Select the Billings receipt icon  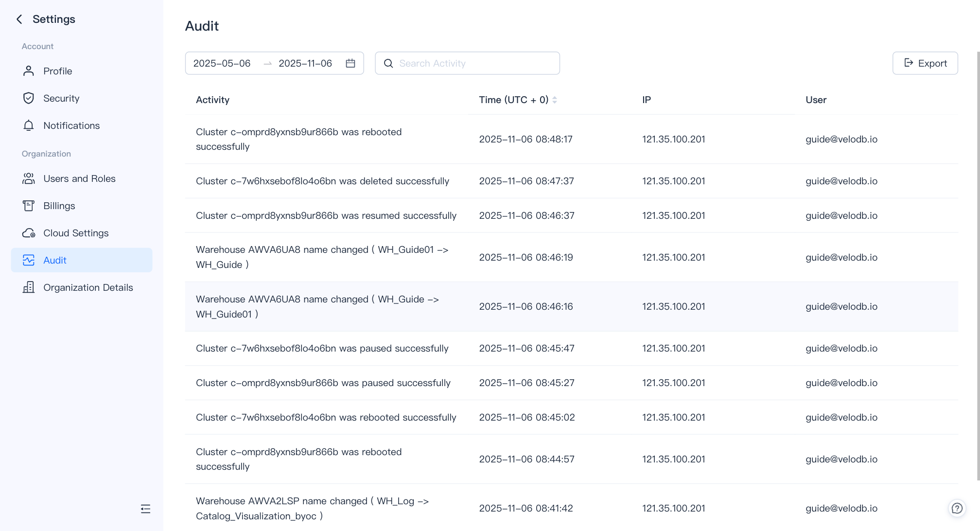click(x=28, y=206)
